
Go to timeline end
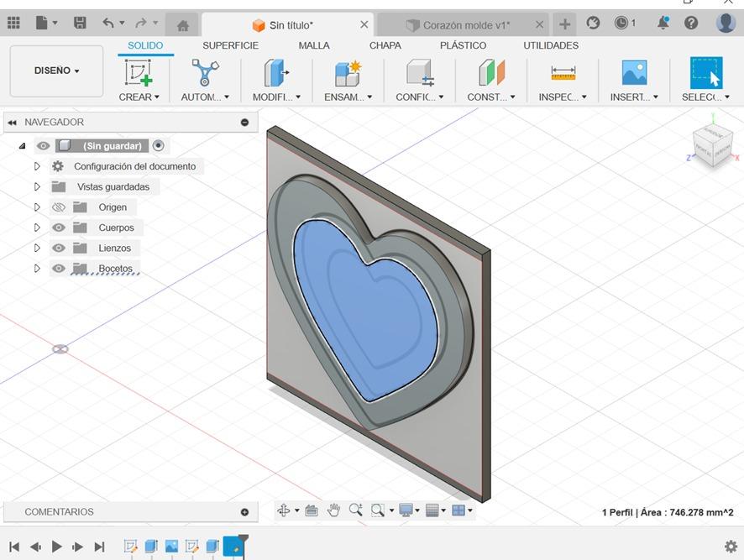coord(99,547)
